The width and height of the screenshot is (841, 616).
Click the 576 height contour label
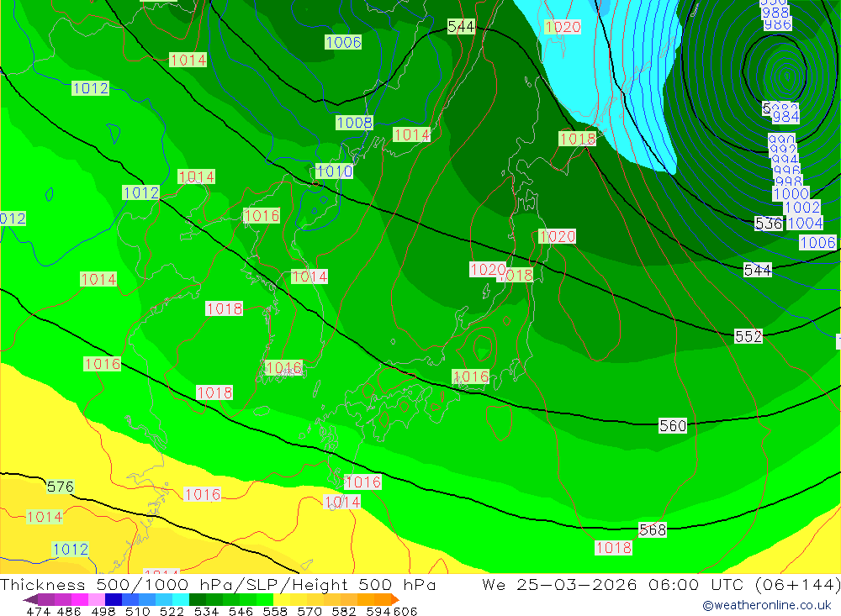pyautogui.click(x=60, y=487)
